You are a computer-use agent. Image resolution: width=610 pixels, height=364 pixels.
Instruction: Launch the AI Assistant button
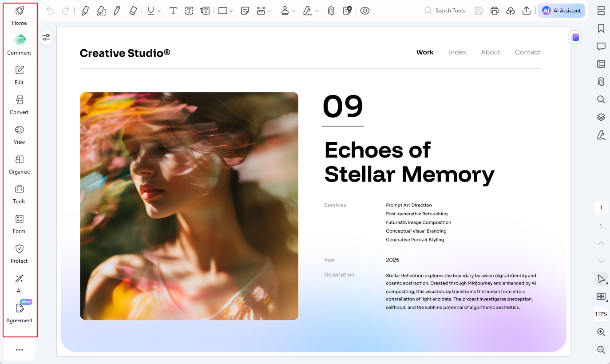coord(561,11)
